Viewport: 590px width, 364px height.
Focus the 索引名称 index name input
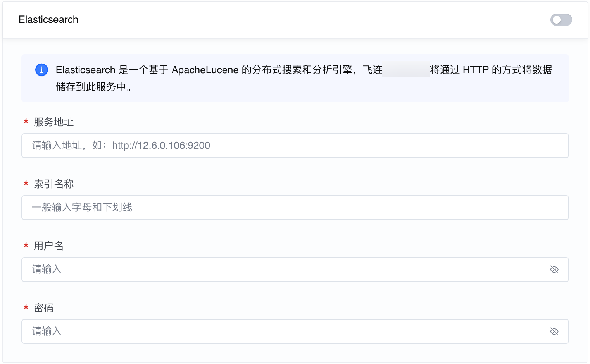pos(295,208)
